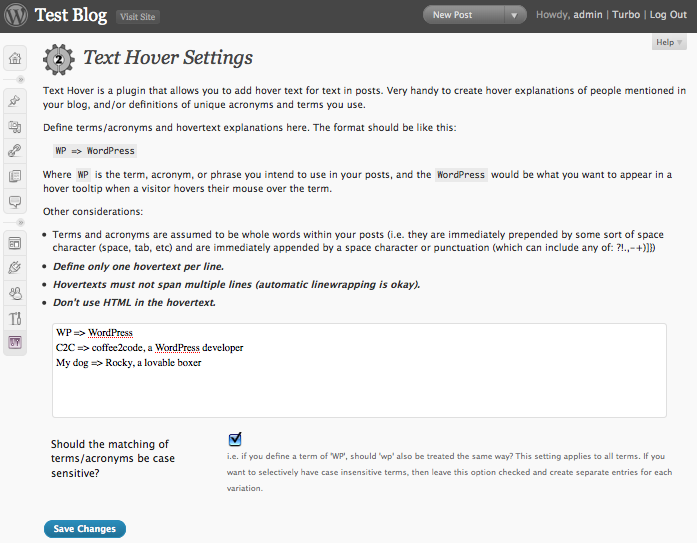Viewport: 697px width, 543px height.
Task: Open the Settings menu icon
Action: coord(15,343)
